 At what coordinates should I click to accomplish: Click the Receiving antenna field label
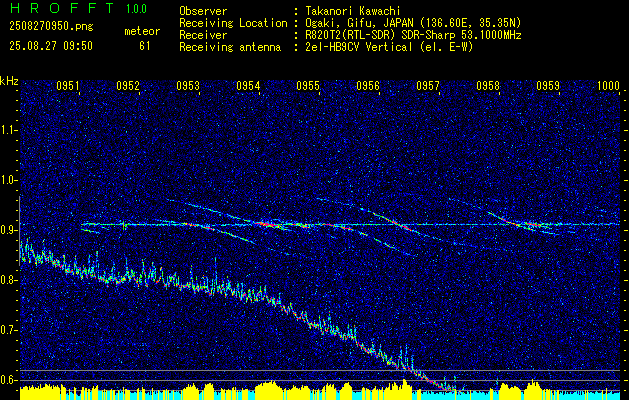pos(230,47)
